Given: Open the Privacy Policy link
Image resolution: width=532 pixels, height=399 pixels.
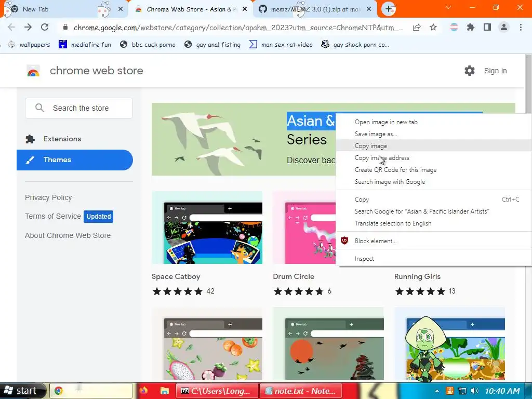Looking at the screenshot, I should click(48, 197).
